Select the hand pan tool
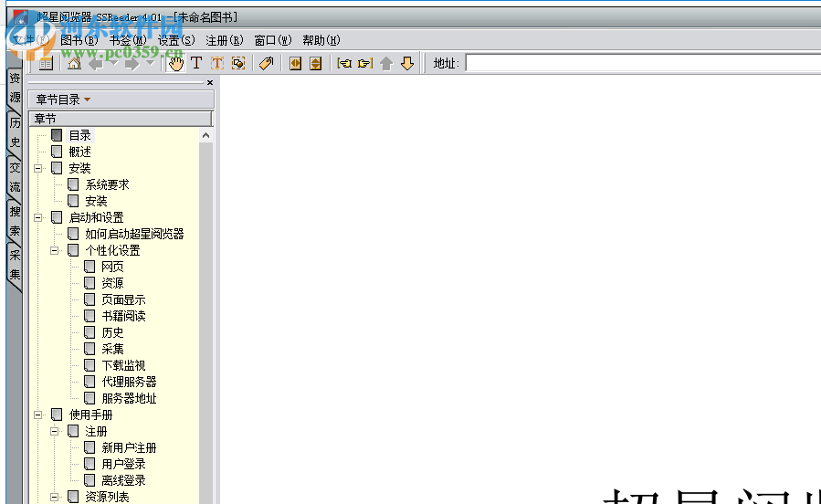The height and width of the screenshot is (504, 821). tap(176, 63)
